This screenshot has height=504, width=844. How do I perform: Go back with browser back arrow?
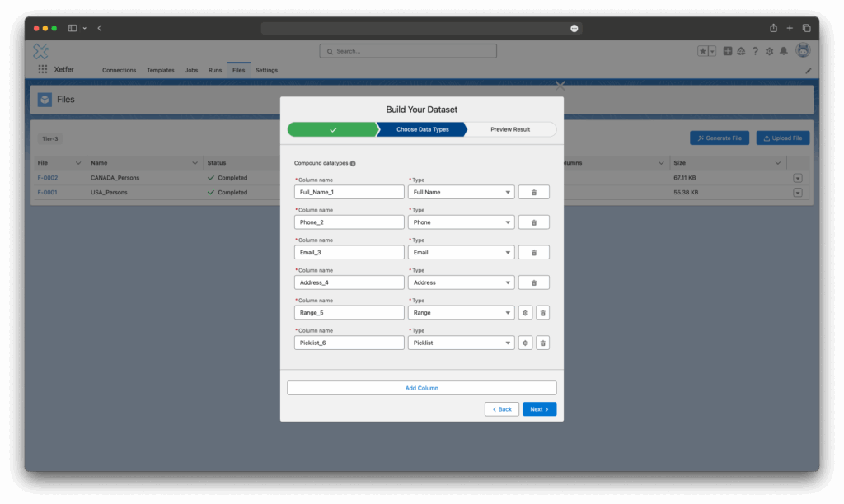point(100,28)
